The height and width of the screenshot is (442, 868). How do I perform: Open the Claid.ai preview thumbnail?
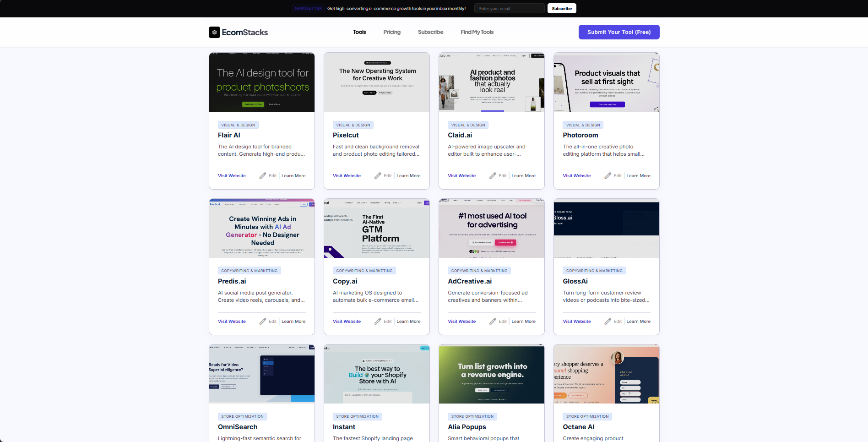click(492, 82)
